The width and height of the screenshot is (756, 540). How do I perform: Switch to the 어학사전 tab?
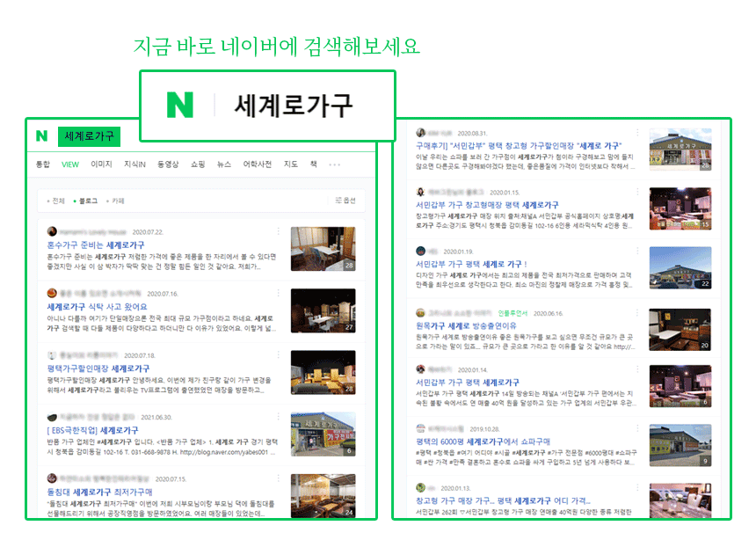(257, 164)
